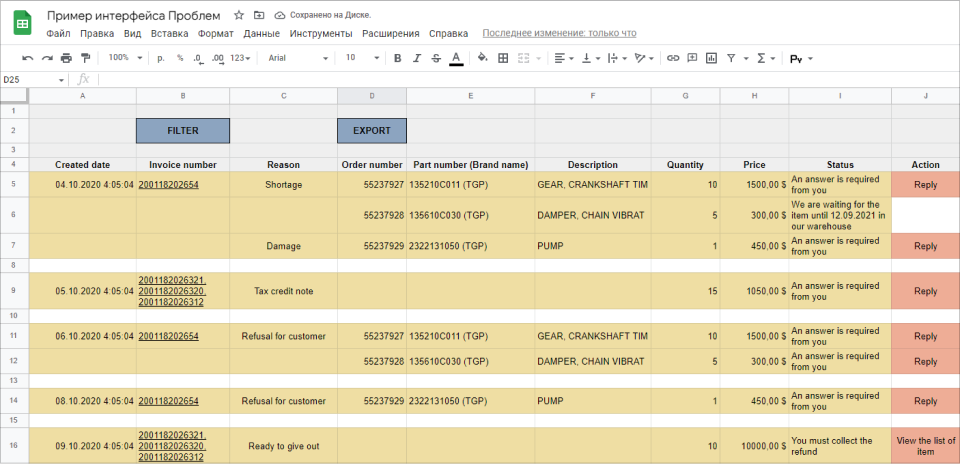Expand the font size dropdown
The height and width of the screenshot is (464, 960).
358,58
